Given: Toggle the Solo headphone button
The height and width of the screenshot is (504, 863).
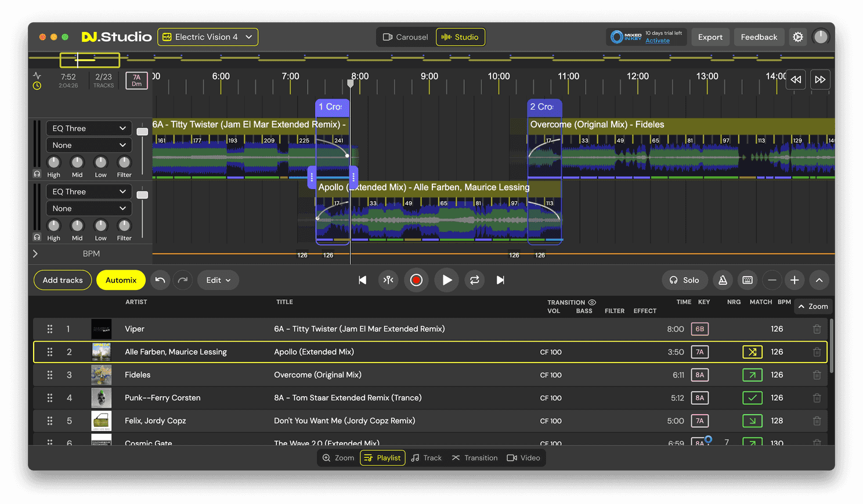Looking at the screenshot, I should click(x=684, y=280).
